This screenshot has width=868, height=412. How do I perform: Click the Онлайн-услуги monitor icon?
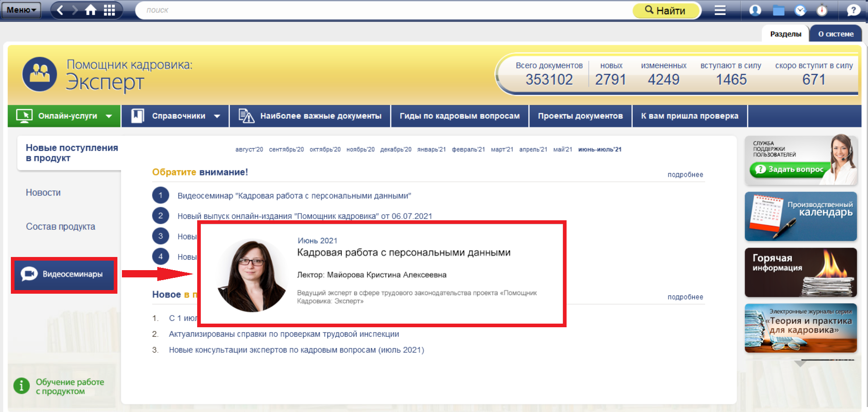[x=24, y=116]
